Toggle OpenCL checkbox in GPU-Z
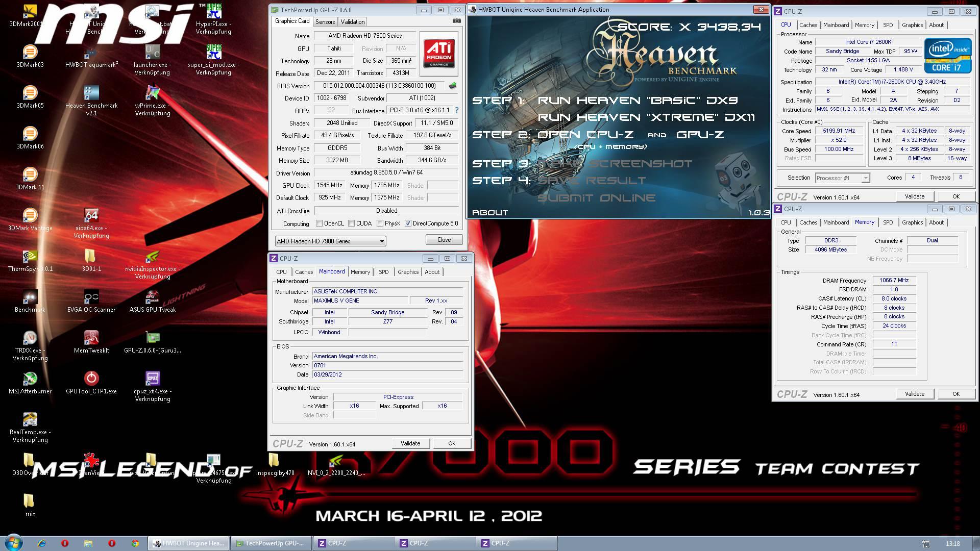 point(319,223)
